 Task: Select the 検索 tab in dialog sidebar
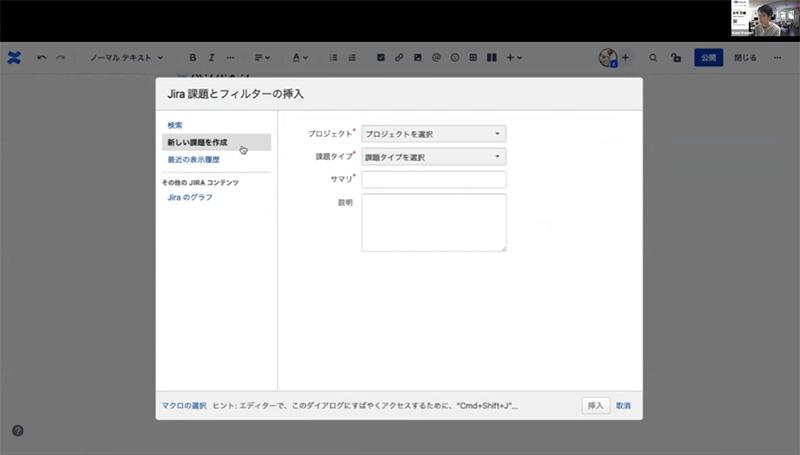pyautogui.click(x=175, y=125)
